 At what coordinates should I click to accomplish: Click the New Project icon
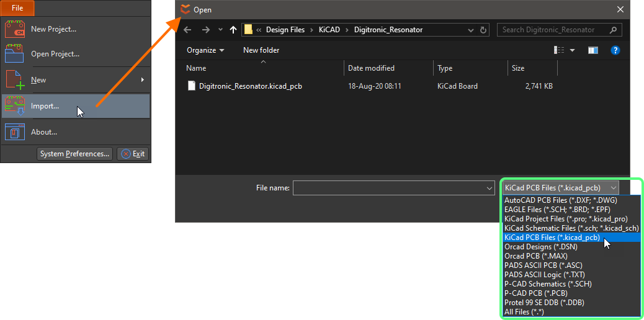coord(14,29)
